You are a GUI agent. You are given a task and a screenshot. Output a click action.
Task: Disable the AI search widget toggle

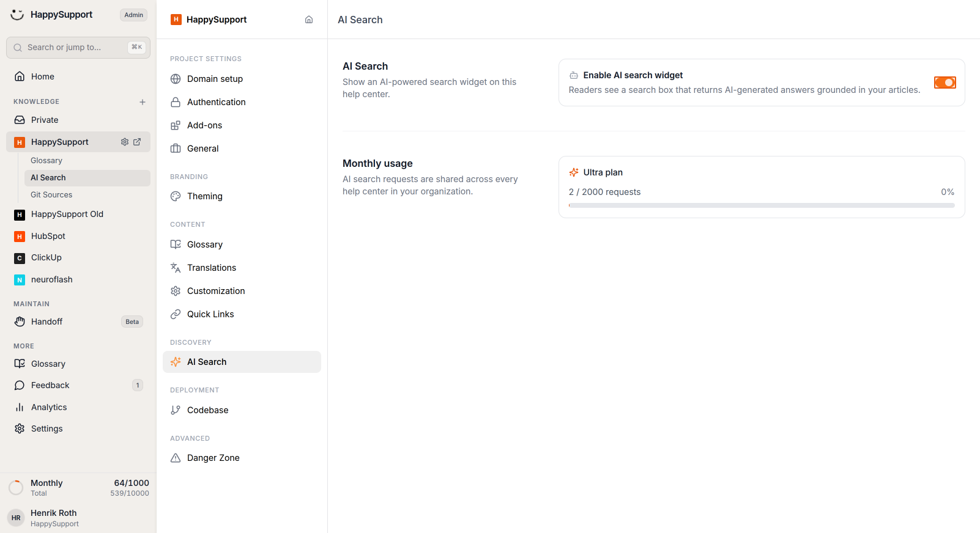tap(945, 83)
